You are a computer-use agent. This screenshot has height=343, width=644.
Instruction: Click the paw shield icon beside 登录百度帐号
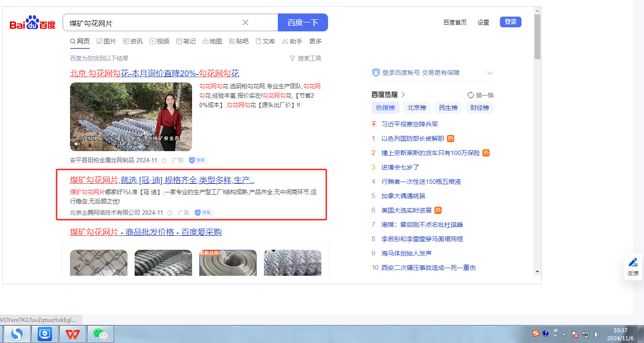click(376, 73)
